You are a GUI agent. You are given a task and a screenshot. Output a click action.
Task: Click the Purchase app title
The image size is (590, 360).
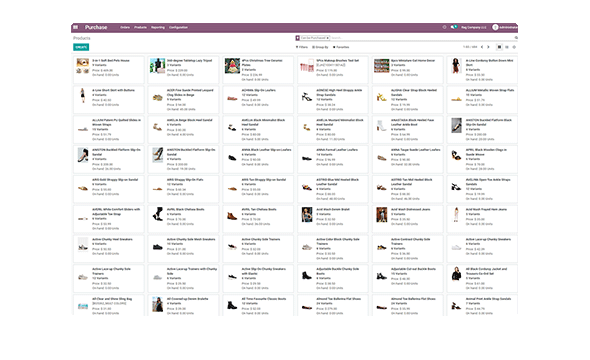pos(96,27)
